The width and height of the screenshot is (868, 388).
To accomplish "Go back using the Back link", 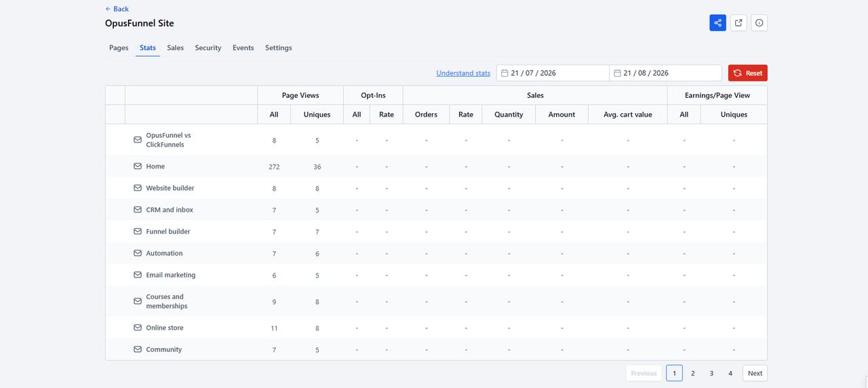I will [x=117, y=9].
